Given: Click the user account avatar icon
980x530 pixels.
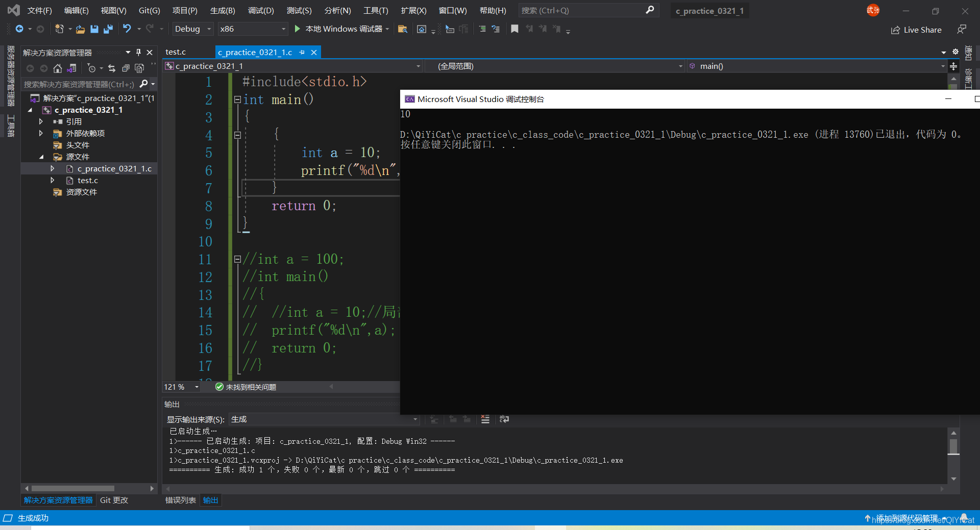Looking at the screenshot, I should pyautogui.click(x=873, y=10).
